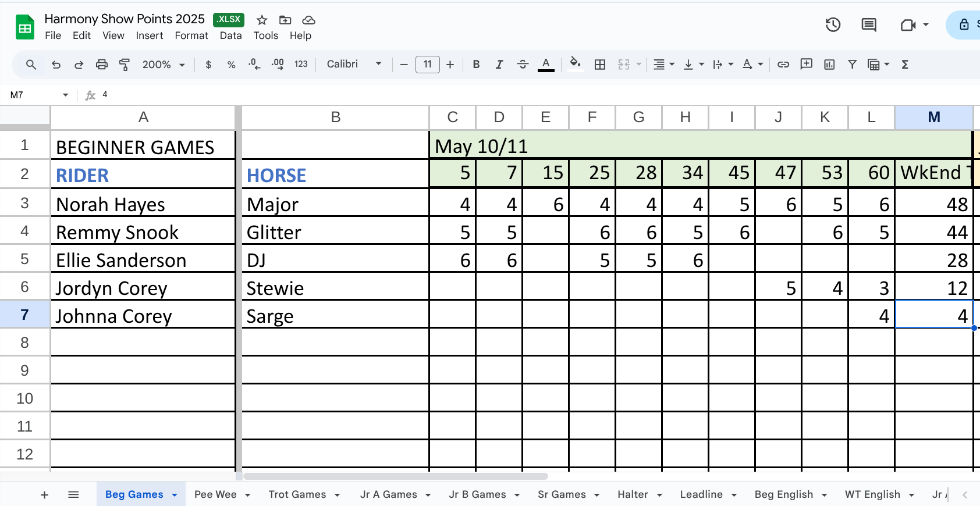
Task: Expand the Beg Games sheet tab menu
Action: (175, 495)
